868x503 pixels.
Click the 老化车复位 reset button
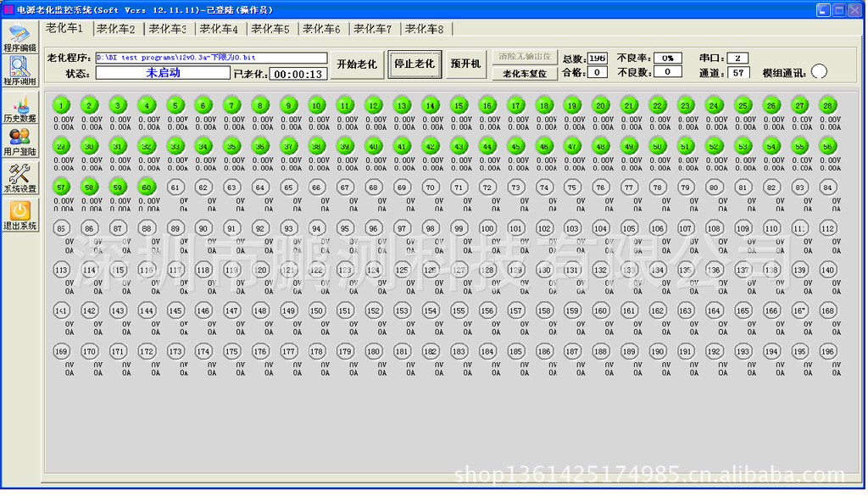pos(524,73)
